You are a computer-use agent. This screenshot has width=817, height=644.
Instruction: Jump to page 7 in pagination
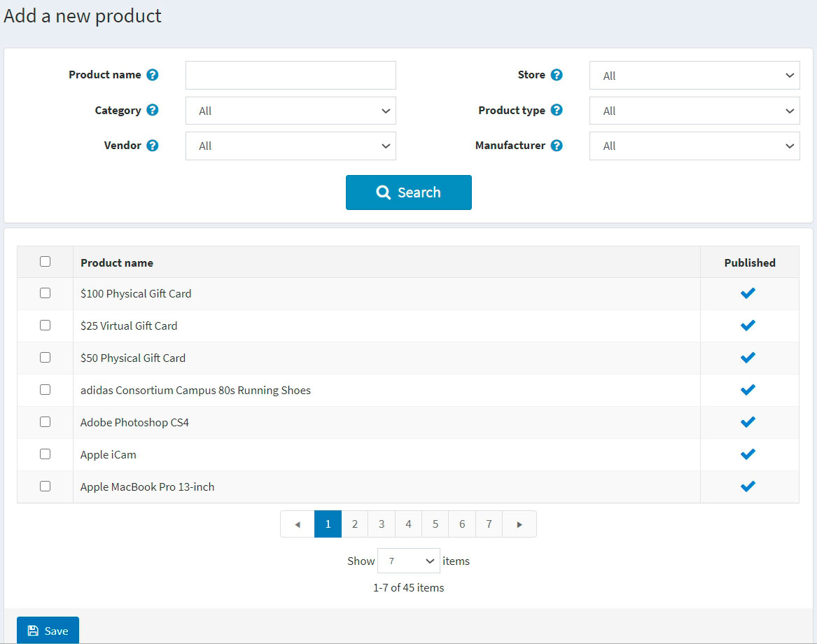[489, 524]
